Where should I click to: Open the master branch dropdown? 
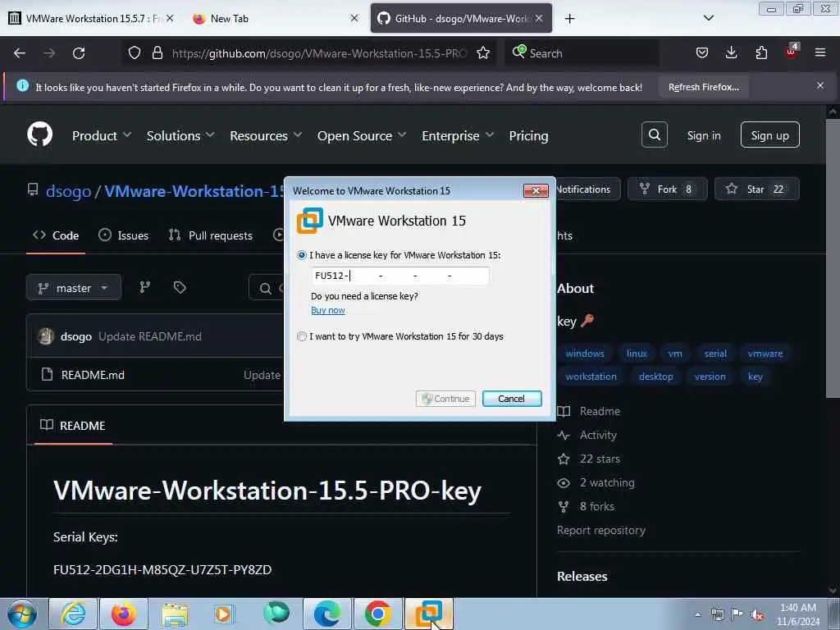(x=73, y=288)
